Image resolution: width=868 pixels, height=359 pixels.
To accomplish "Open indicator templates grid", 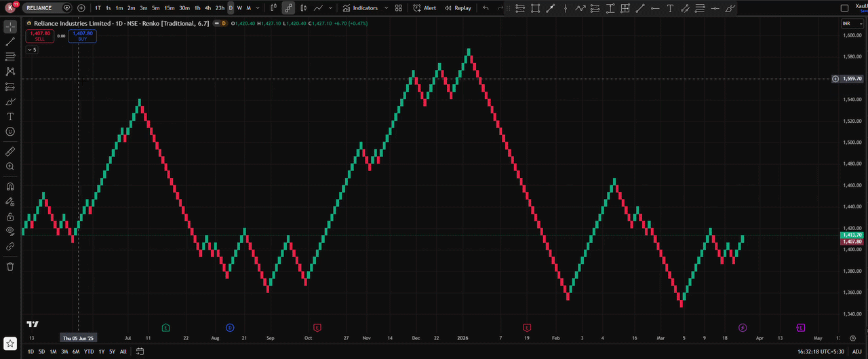I will (399, 8).
